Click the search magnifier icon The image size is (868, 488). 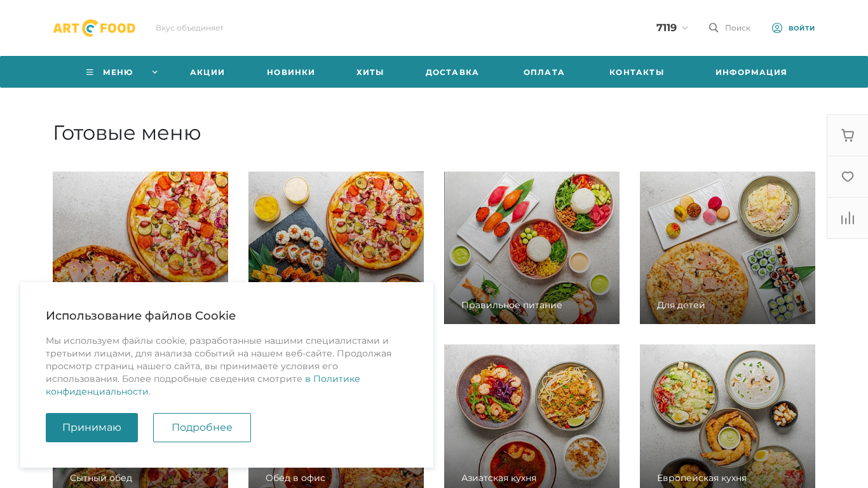[714, 28]
